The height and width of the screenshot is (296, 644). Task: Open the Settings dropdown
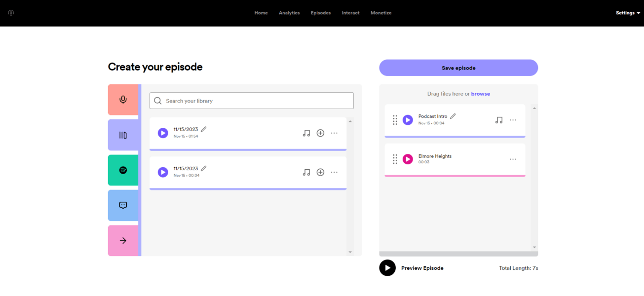click(x=627, y=13)
